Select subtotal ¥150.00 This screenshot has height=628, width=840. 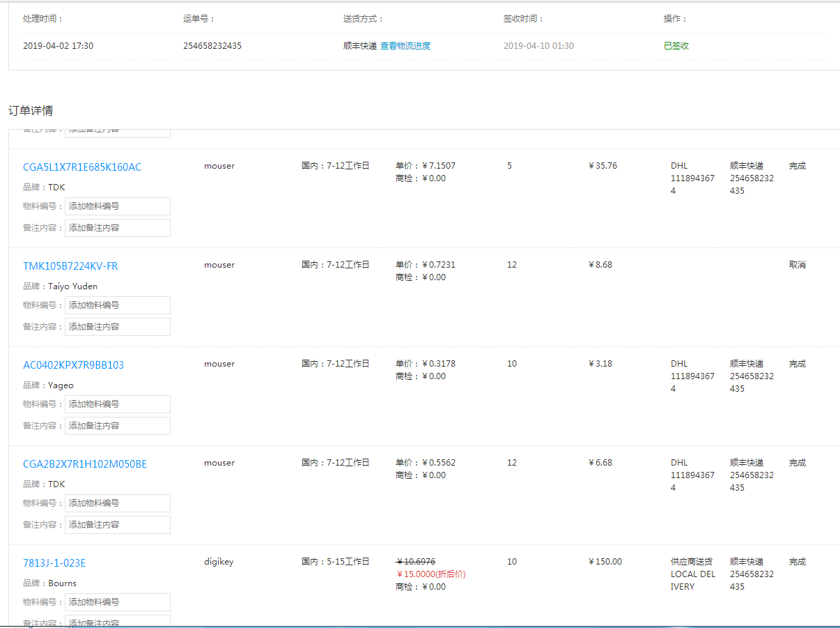pyautogui.click(x=605, y=562)
